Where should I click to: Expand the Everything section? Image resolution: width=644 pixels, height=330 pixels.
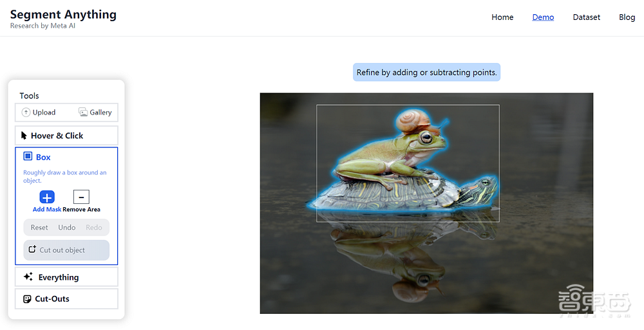pos(66,277)
